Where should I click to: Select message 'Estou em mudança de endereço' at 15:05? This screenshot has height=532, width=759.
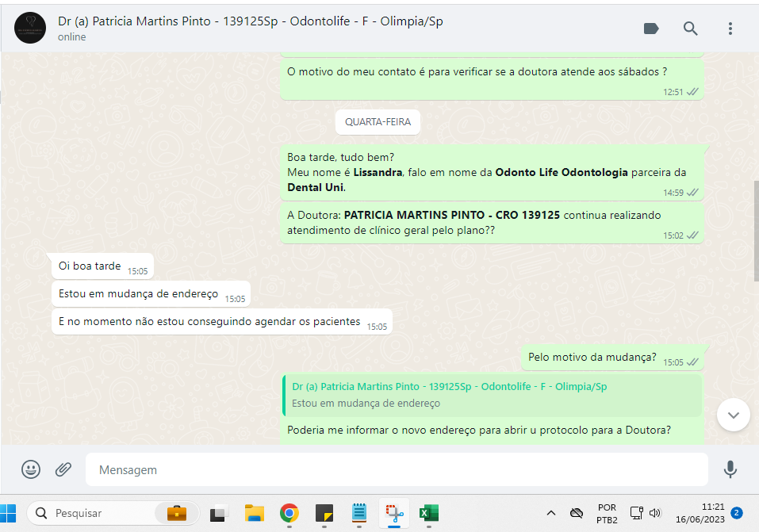pos(151,294)
